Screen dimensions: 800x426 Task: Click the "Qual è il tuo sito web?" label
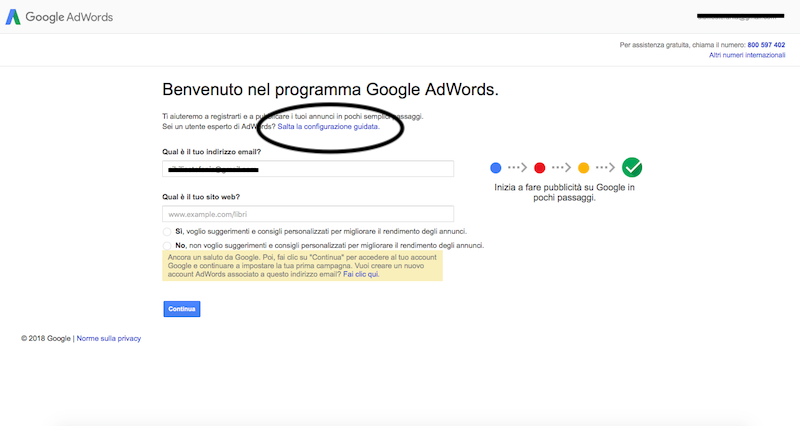201,197
